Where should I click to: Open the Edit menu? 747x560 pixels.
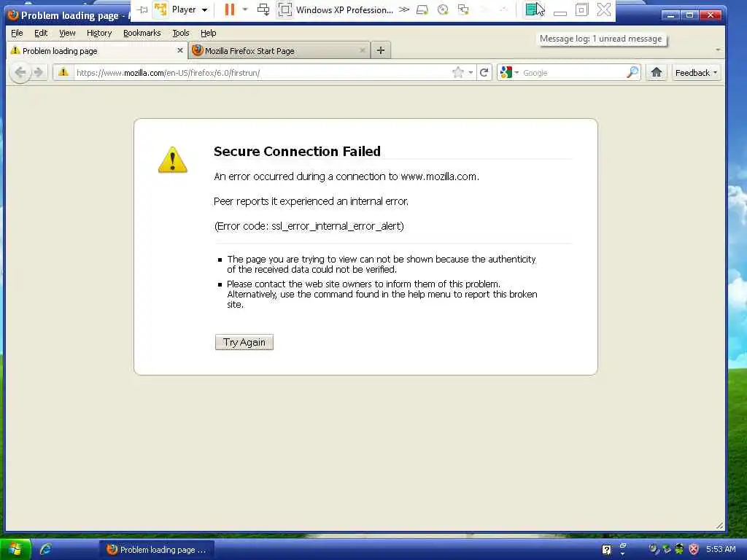coord(41,33)
